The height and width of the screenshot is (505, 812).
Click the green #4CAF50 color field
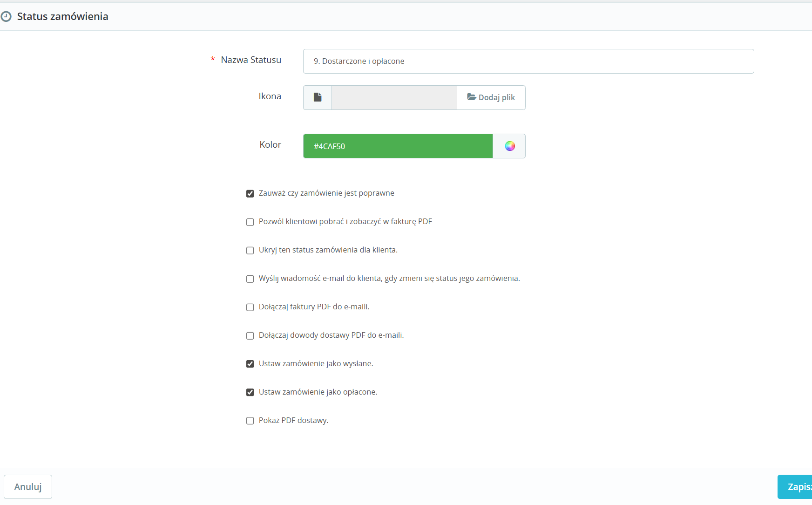[x=398, y=146]
